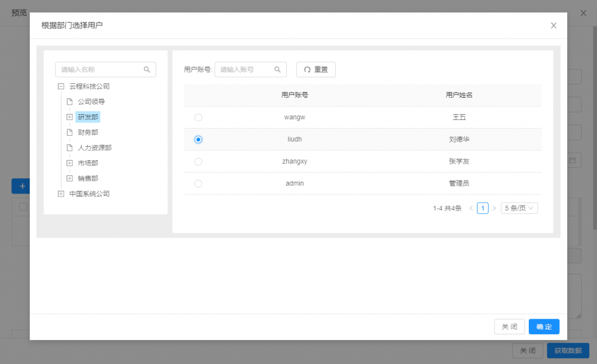The image size is (597, 364).
Task: Click the file icon beside 公司领导
Action: 69,102
